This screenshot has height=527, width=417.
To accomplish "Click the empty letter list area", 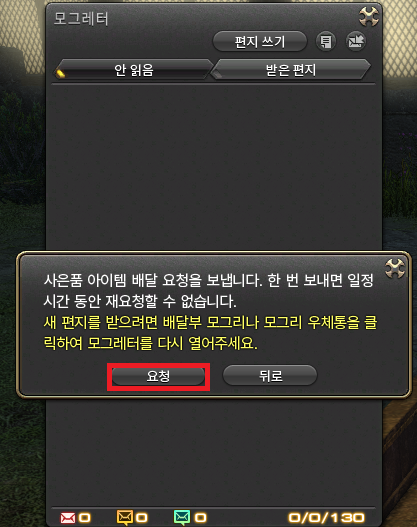I will pos(213,166).
